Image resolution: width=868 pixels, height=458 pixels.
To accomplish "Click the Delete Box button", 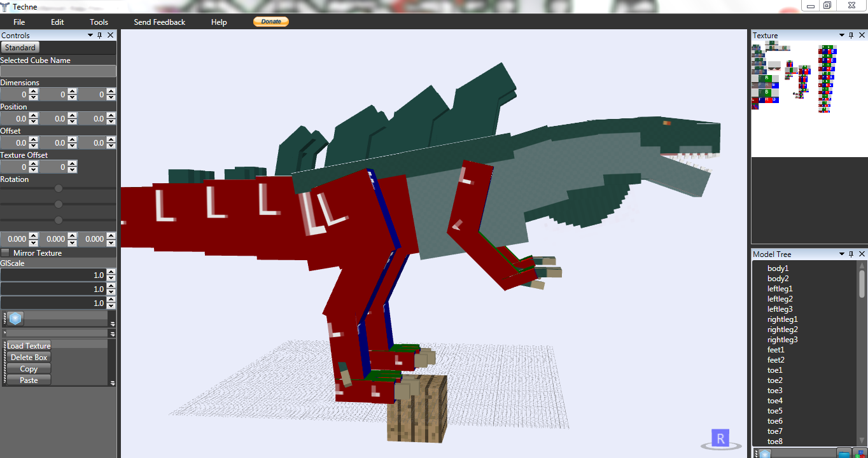I will click(28, 357).
